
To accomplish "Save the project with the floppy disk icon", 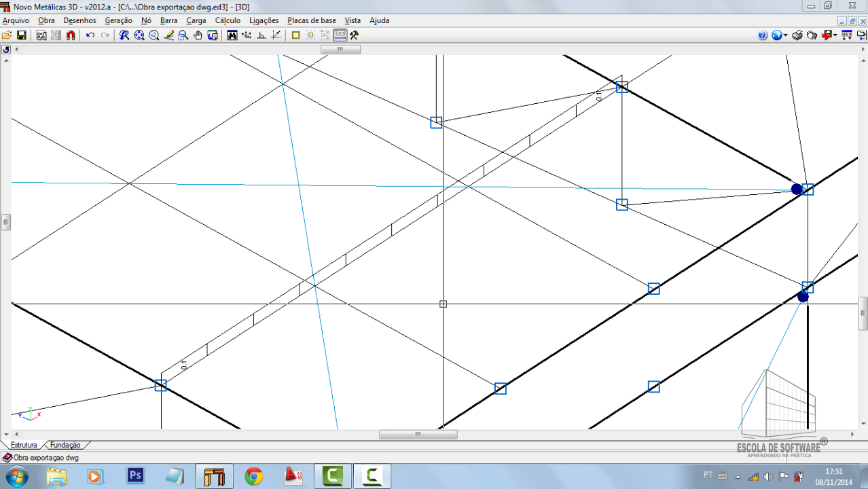I will (22, 35).
